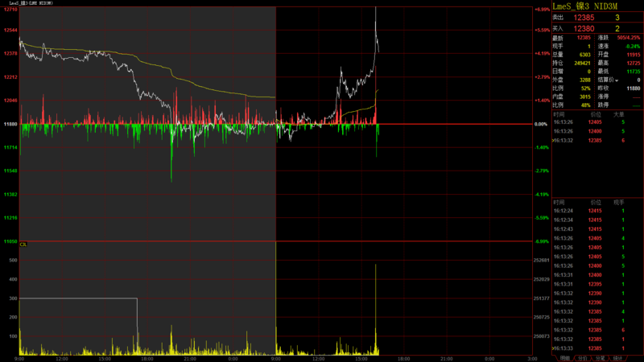Expand the 结算价 dropdown arrow
The height and width of the screenshot is (362, 644).
[x=616, y=80]
